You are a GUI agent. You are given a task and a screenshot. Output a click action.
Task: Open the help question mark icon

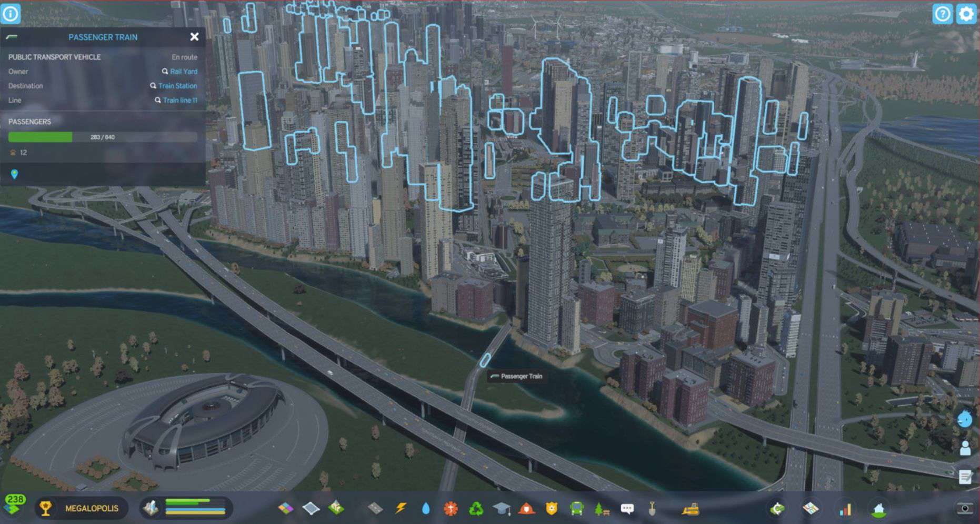click(x=942, y=14)
